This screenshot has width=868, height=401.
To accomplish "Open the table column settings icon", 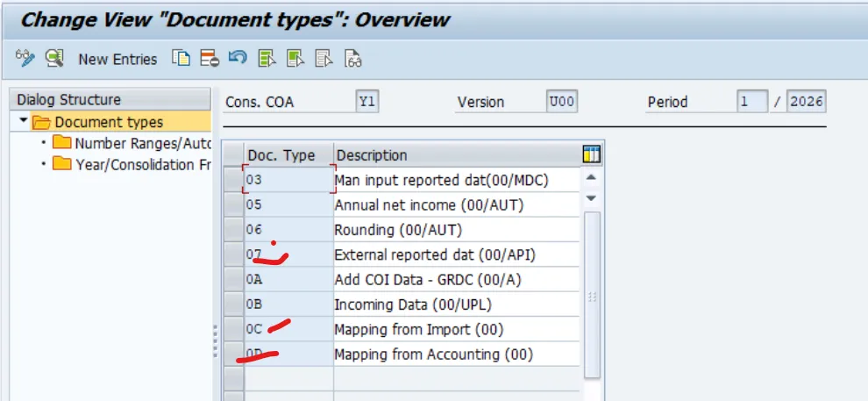I will (x=592, y=155).
